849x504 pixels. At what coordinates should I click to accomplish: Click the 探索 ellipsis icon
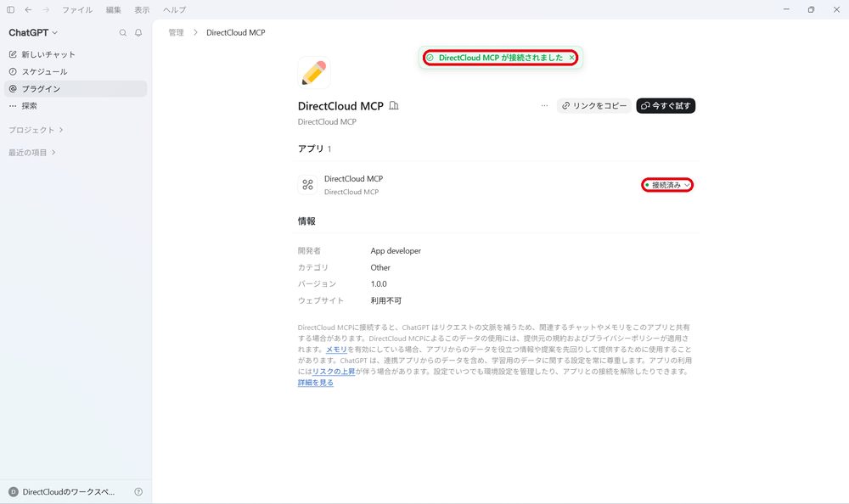pyautogui.click(x=13, y=105)
